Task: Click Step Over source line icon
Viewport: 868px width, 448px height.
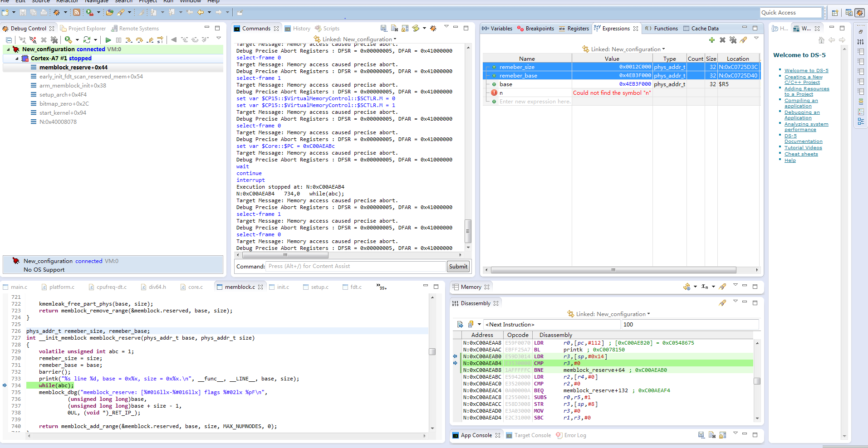Action: [139, 40]
